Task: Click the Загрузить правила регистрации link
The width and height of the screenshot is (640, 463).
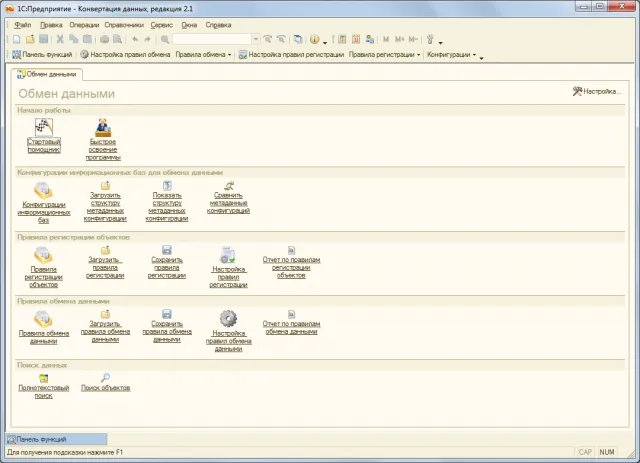Action: (x=105, y=267)
